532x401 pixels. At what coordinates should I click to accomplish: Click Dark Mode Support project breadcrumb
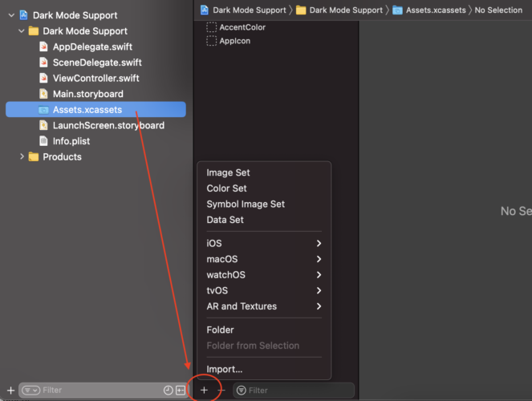pos(250,10)
